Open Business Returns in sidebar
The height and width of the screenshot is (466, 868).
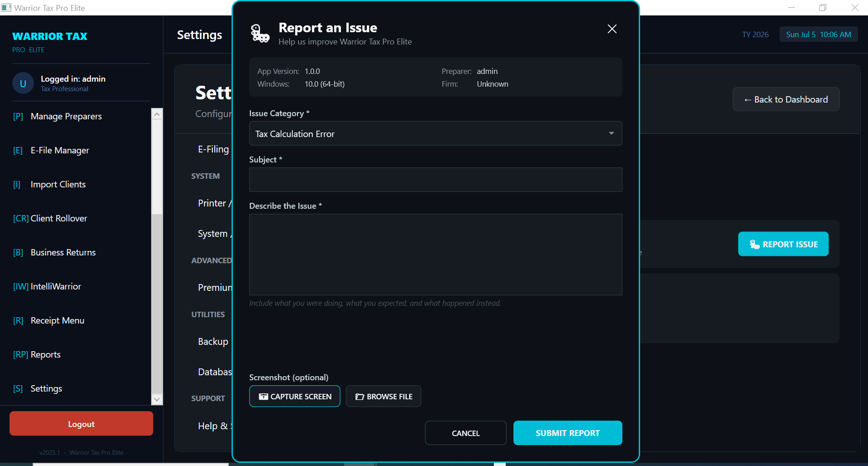[x=75, y=253]
